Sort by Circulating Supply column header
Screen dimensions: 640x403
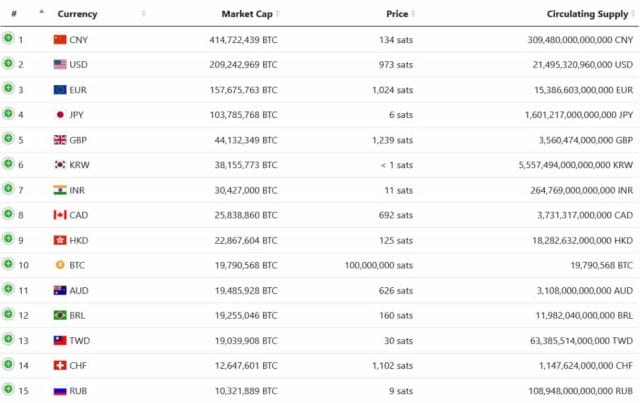pyautogui.click(x=587, y=14)
